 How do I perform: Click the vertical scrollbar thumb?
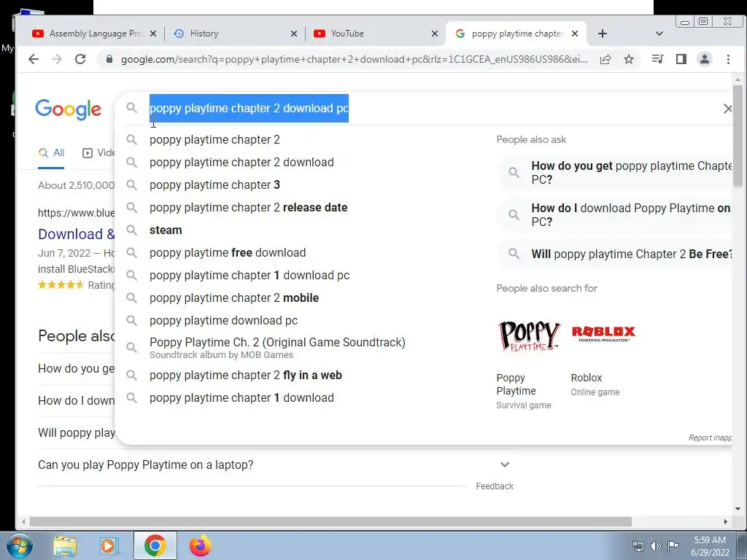click(x=738, y=136)
